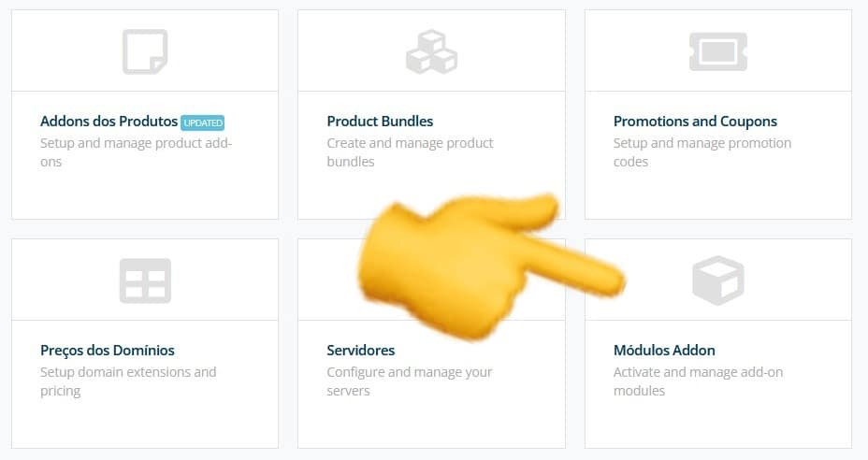Open the Módulos Addon title

coord(664,351)
